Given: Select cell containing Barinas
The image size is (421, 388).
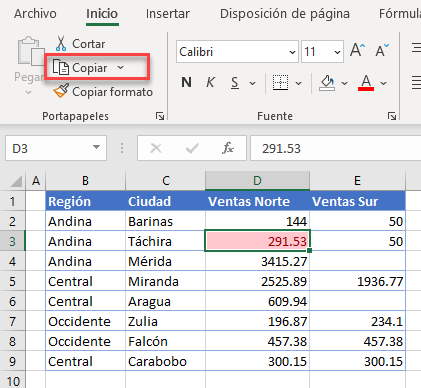Looking at the screenshot, I should pyautogui.click(x=166, y=221).
